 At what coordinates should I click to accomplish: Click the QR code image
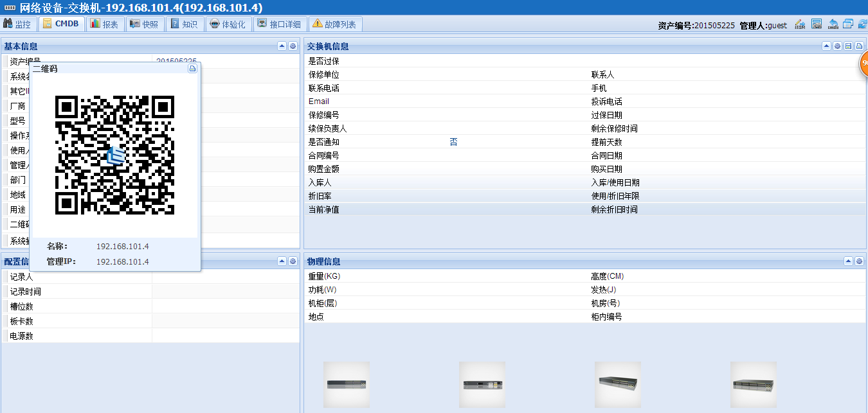(x=114, y=155)
